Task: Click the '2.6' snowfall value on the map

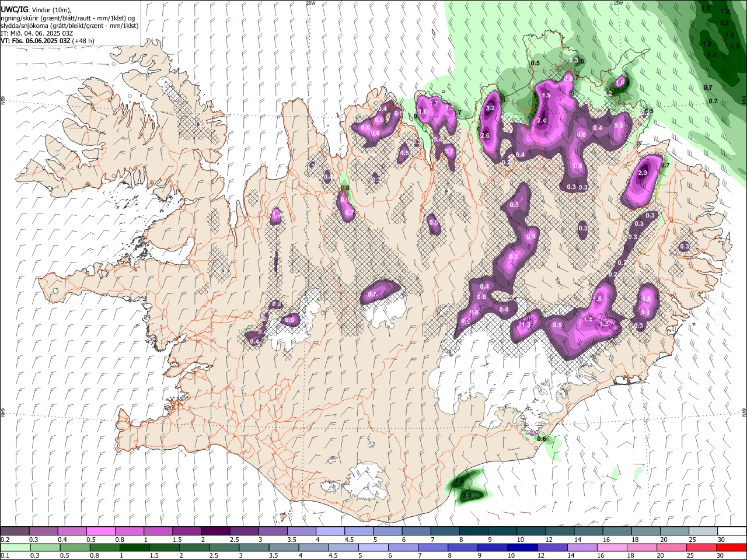Action: pyautogui.click(x=484, y=135)
